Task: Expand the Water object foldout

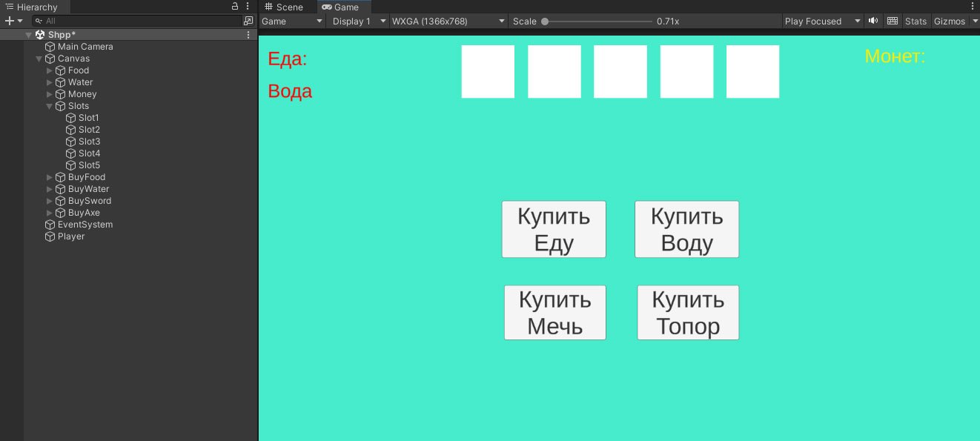Action: click(x=50, y=82)
